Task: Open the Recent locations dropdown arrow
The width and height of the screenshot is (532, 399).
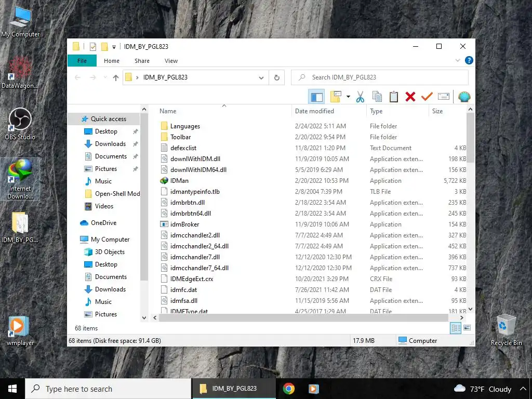Action: coord(105,77)
